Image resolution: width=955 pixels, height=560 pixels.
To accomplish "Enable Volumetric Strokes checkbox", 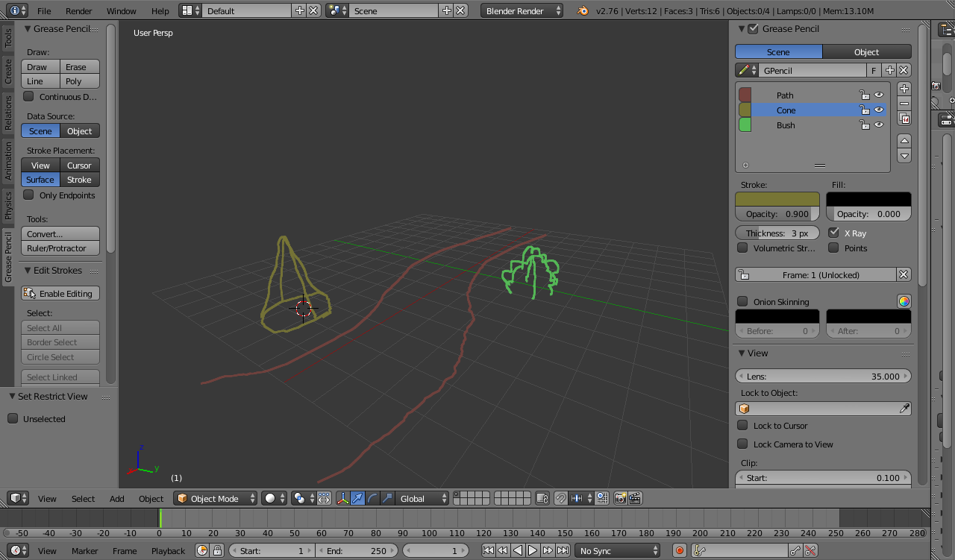I will tap(742, 248).
